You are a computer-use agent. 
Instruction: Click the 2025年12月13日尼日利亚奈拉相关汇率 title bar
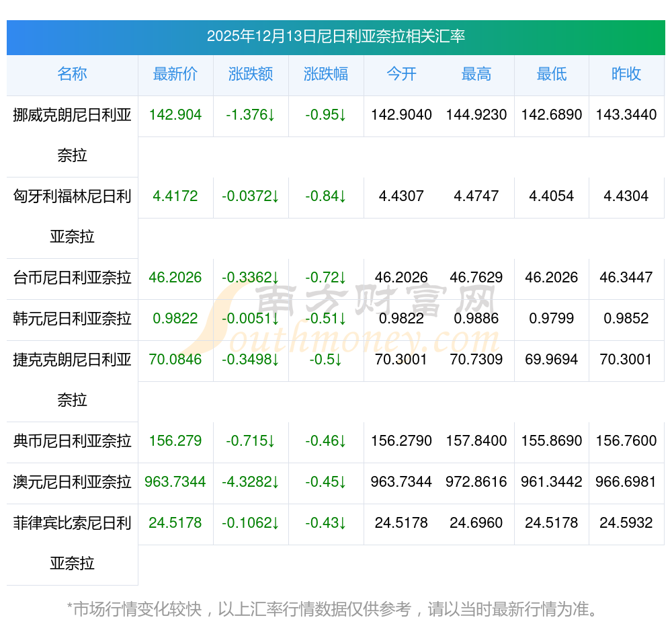tap(336, 36)
